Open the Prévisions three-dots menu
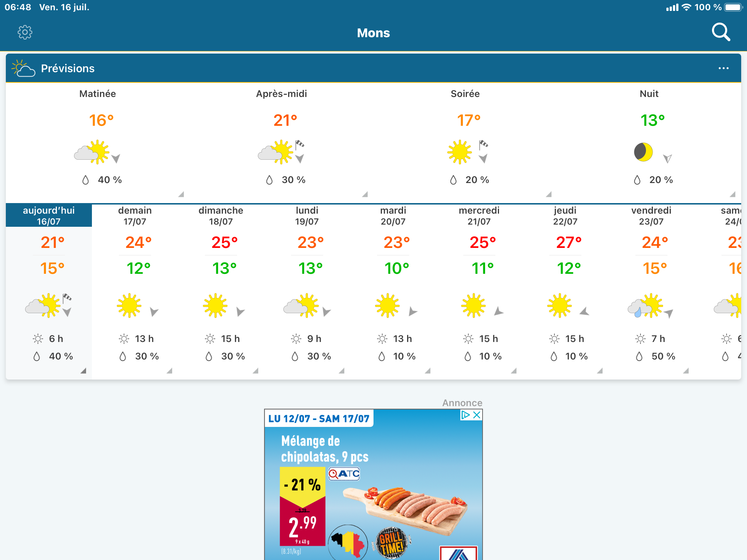This screenshot has width=747, height=560. [x=723, y=68]
